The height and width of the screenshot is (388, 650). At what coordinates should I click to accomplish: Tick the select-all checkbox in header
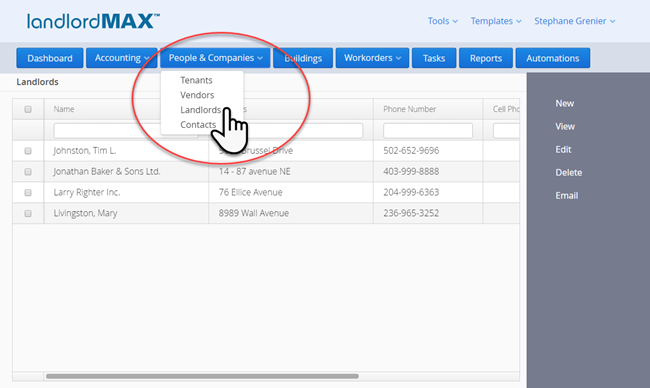tap(28, 109)
